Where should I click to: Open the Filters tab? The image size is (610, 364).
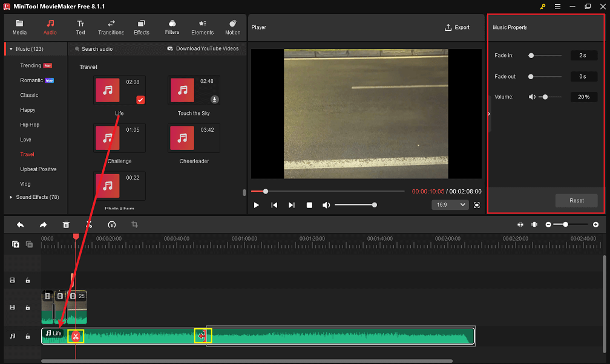click(172, 28)
